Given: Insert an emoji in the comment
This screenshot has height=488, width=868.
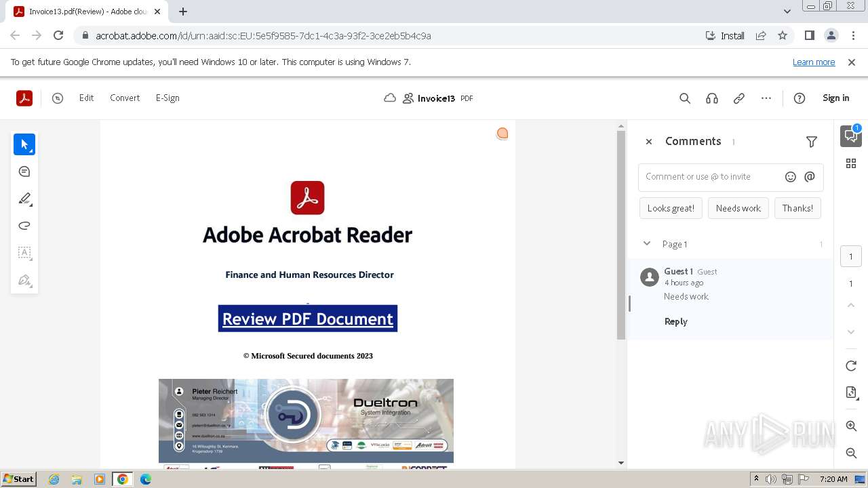Looking at the screenshot, I should tap(791, 177).
